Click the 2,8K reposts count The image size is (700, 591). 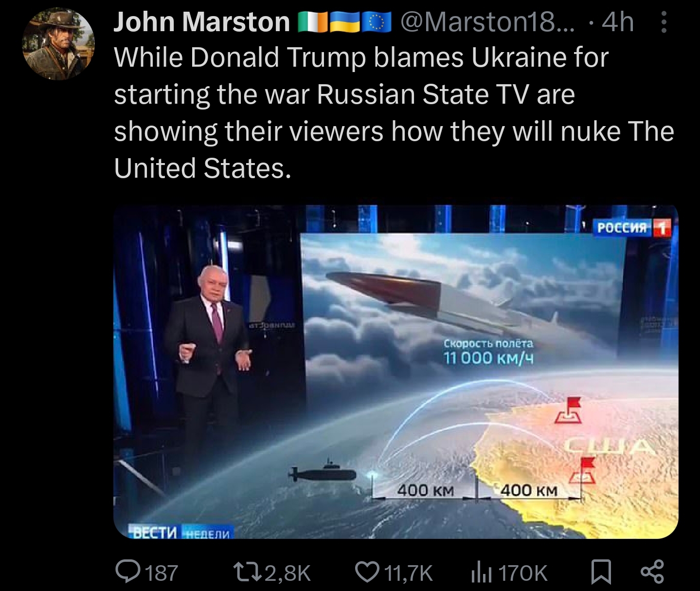click(287, 573)
